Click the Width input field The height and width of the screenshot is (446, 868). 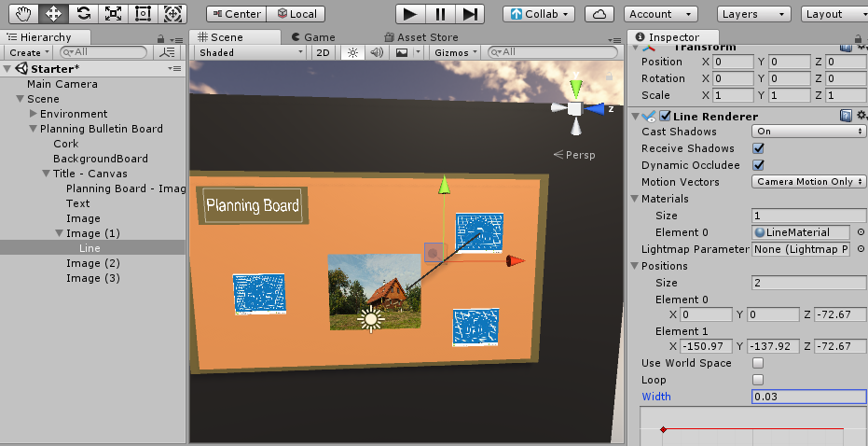[x=807, y=397]
